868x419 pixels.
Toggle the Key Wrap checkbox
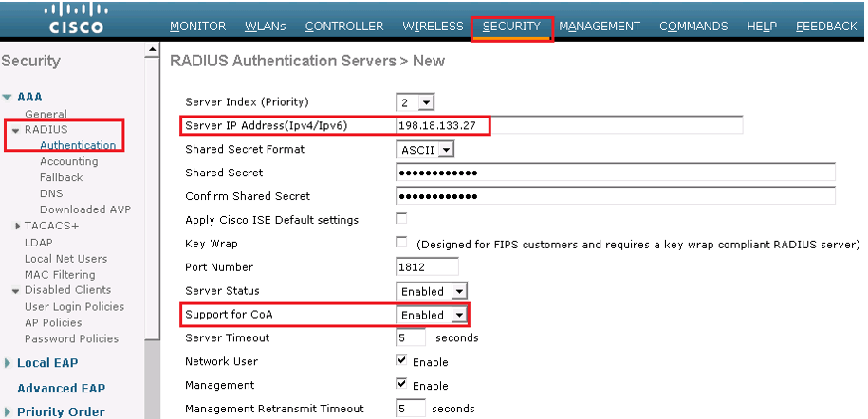coord(401,243)
